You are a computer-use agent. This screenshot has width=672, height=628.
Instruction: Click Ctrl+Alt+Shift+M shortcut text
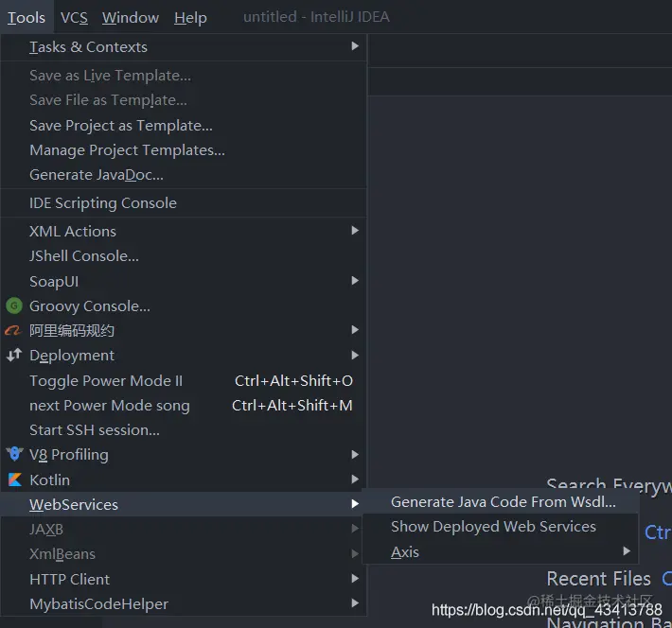292,405
